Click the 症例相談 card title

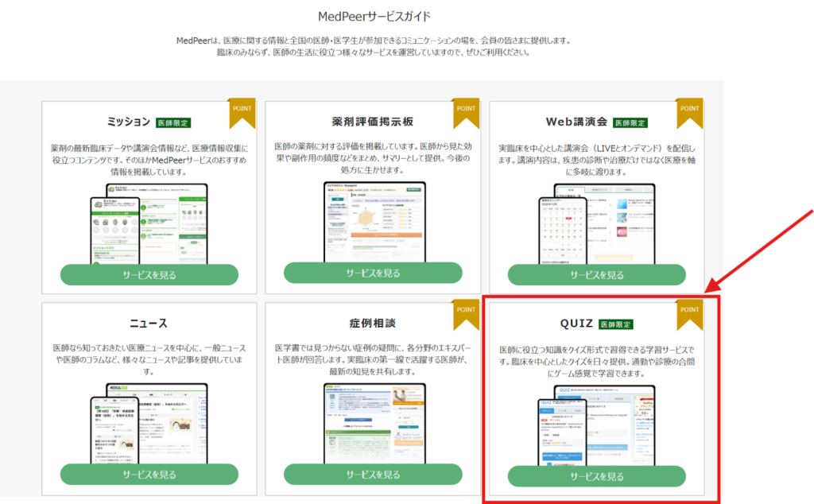(373, 324)
